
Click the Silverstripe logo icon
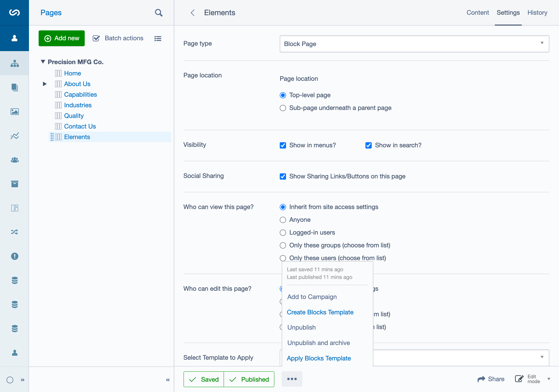(14, 12)
